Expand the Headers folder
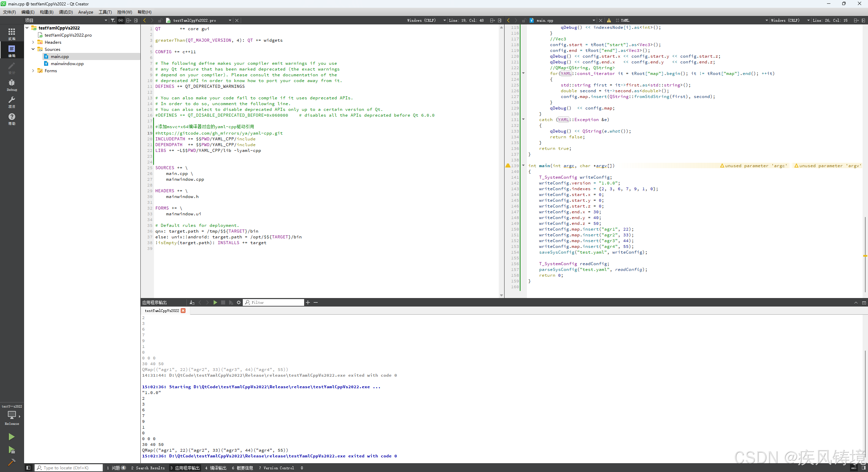Viewport: 868px width, 472px height. click(x=33, y=42)
